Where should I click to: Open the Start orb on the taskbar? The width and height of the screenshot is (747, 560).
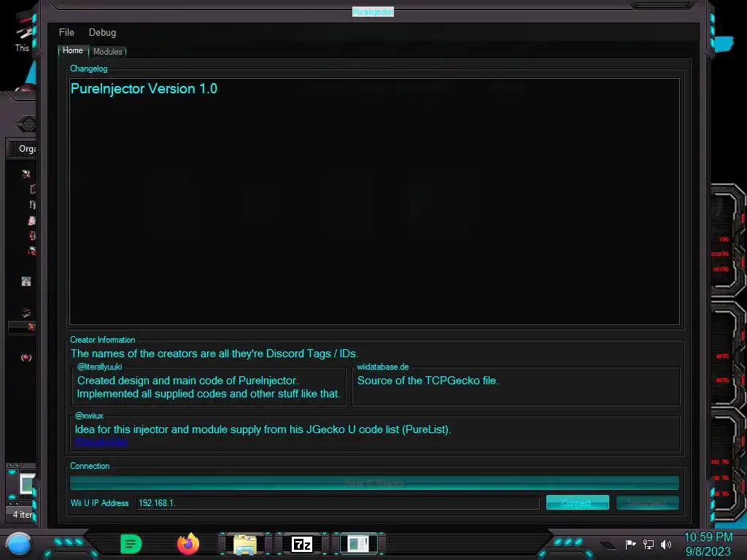click(18, 544)
